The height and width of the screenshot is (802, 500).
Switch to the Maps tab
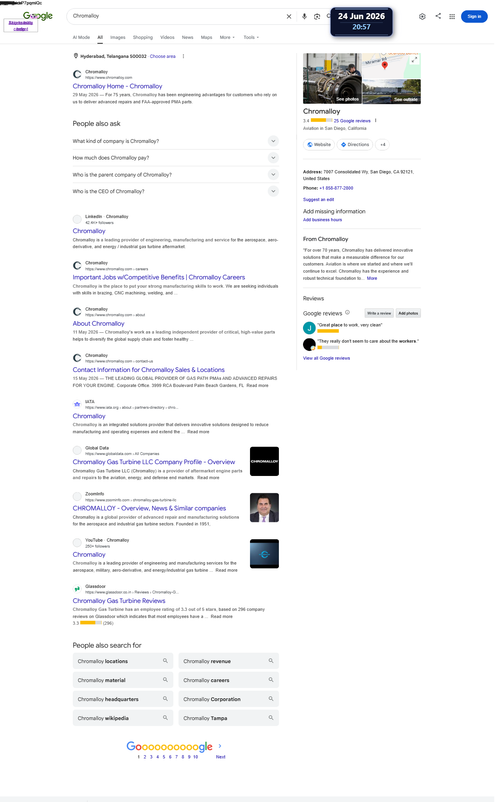pyautogui.click(x=207, y=37)
